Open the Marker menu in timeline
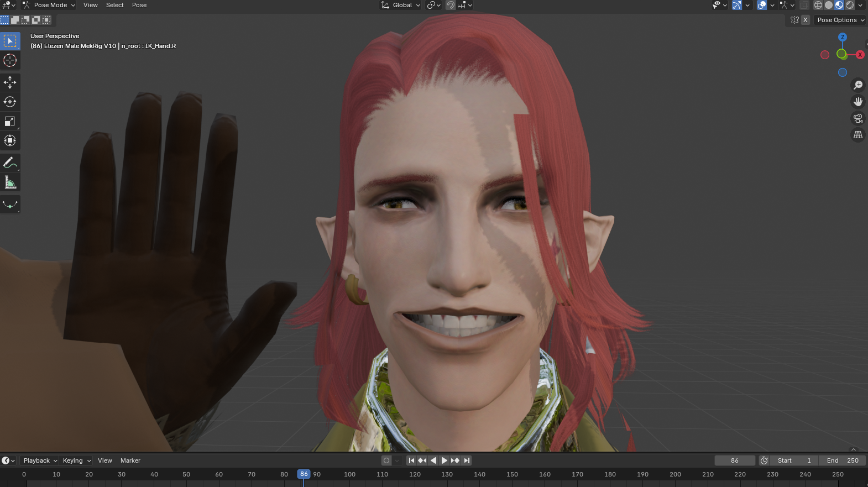 pyautogui.click(x=130, y=460)
